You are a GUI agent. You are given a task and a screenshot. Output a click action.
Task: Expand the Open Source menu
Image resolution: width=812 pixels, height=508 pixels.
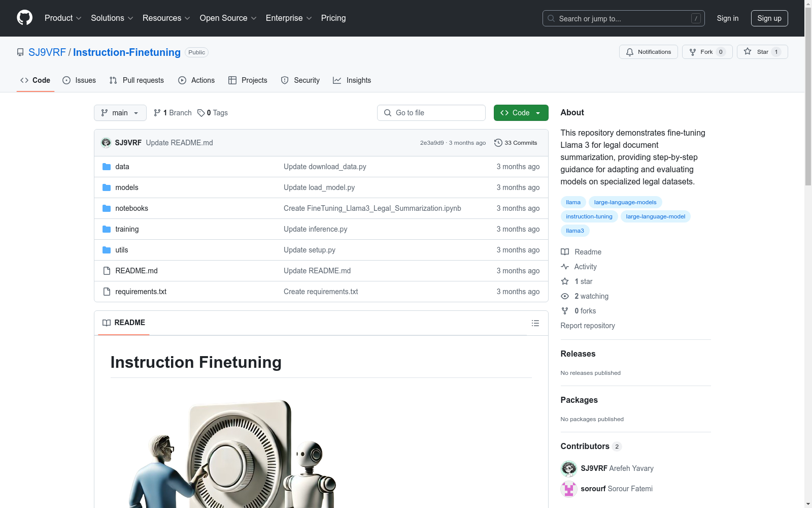(x=228, y=18)
